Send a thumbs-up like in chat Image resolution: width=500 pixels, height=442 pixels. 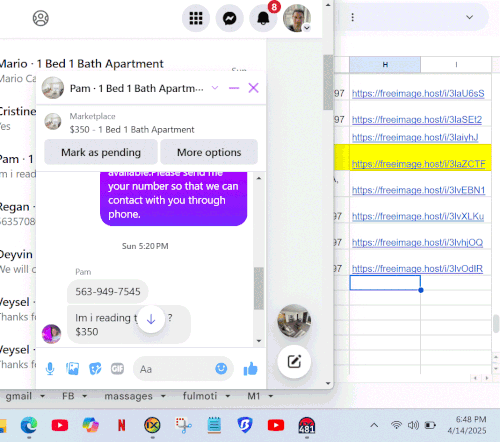pyautogui.click(x=250, y=369)
